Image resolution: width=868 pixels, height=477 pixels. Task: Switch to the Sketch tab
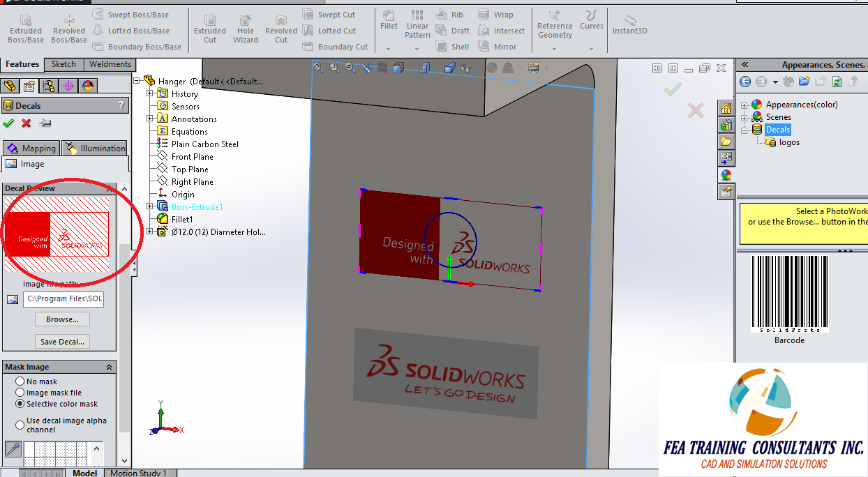[x=63, y=63]
